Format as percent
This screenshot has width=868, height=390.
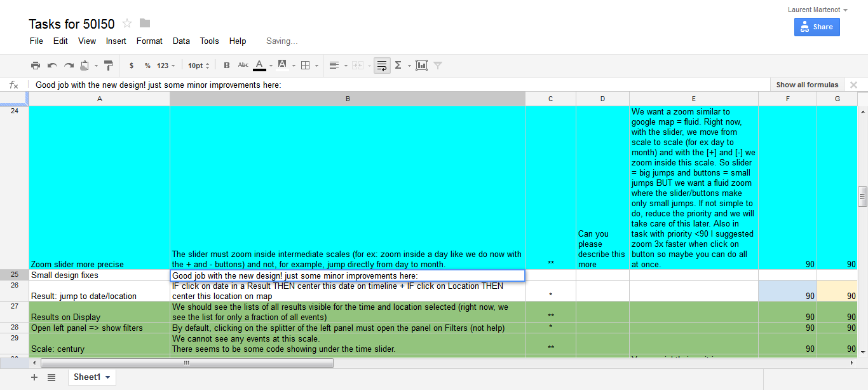tap(147, 66)
